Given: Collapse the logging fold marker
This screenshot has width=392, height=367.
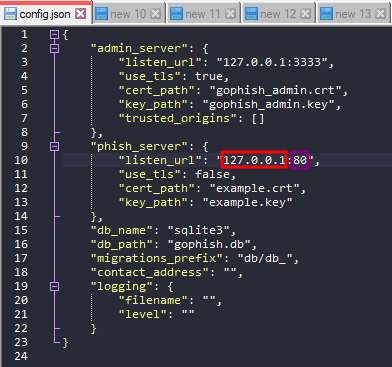Looking at the screenshot, I should (54, 286).
